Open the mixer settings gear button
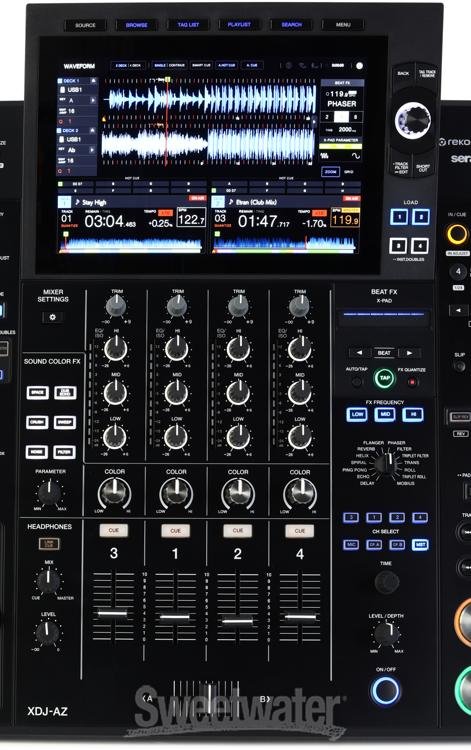471x750 pixels. 53,317
